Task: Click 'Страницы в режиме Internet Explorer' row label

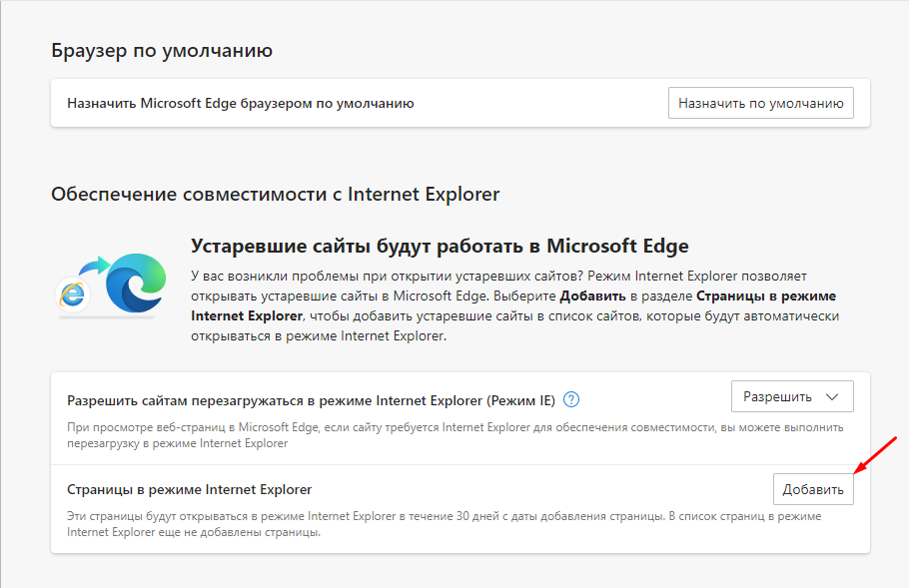Action: [x=190, y=489]
